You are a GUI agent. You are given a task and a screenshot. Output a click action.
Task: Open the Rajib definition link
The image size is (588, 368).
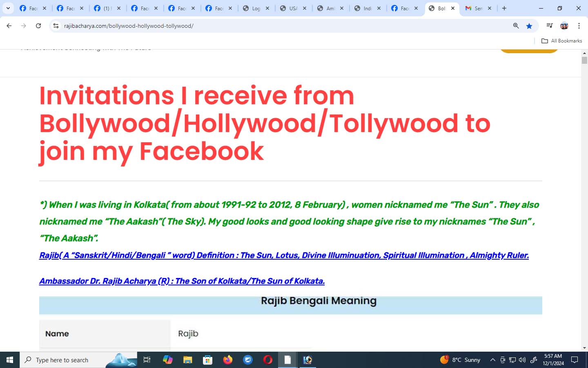coord(284,256)
